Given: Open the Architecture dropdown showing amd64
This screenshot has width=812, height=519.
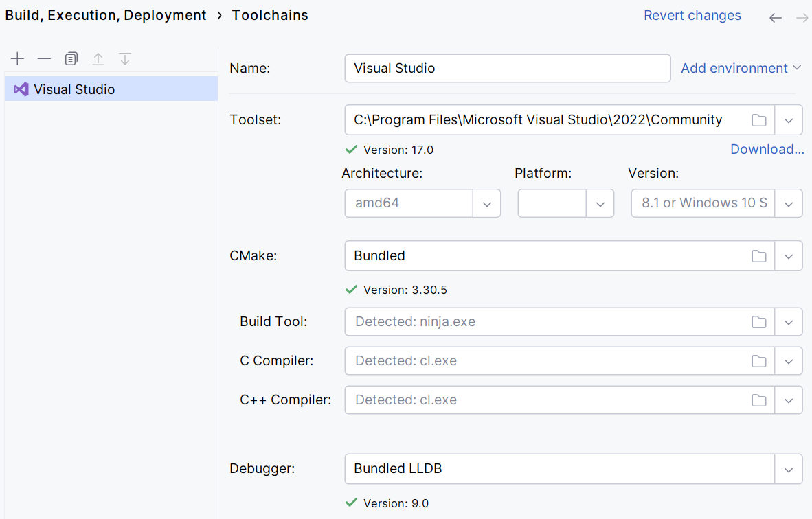Looking at the screenshot, I should (x=487, y=203).
